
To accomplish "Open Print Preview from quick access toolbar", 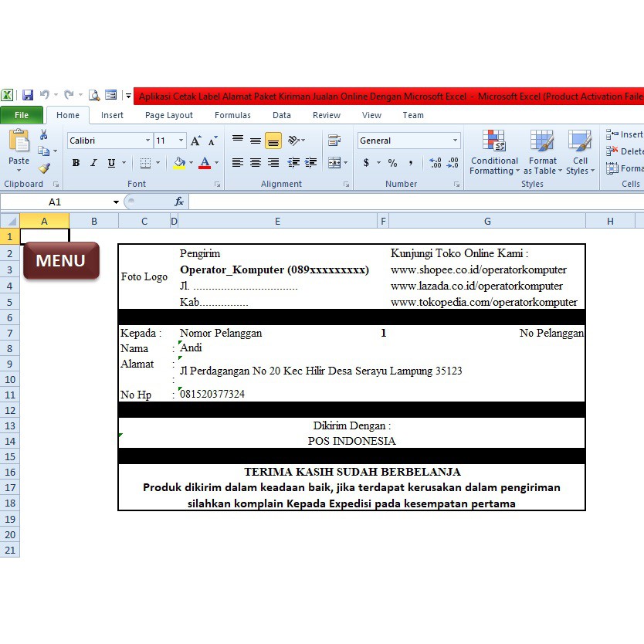I will click(94, 95).
